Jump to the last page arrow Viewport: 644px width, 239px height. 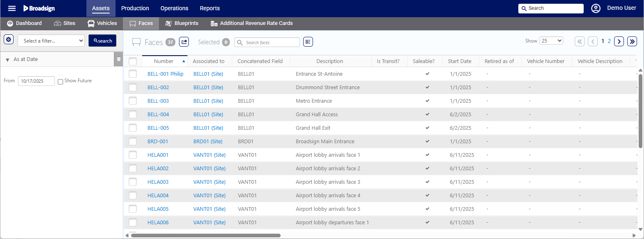pyautogui.click(x=632, y=41)
